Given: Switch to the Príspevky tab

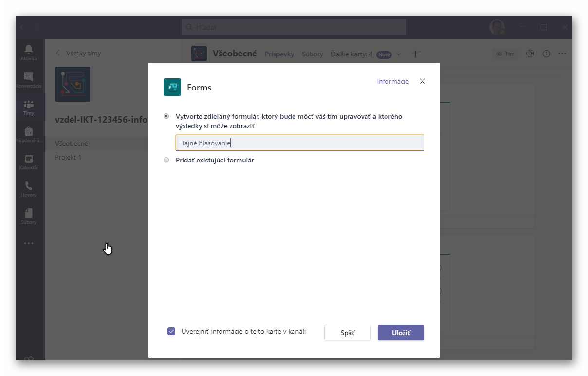Looking at the screenshot, I should pos(279,54).
